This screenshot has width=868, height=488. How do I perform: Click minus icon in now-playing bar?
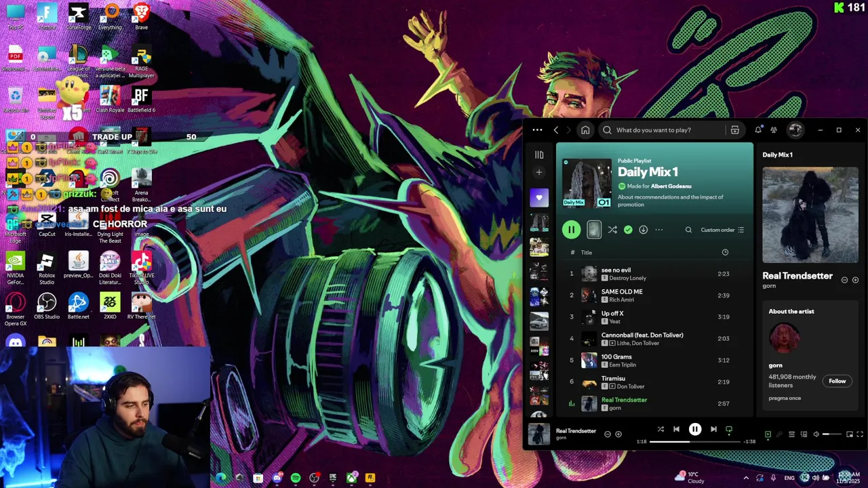point(608,434)
